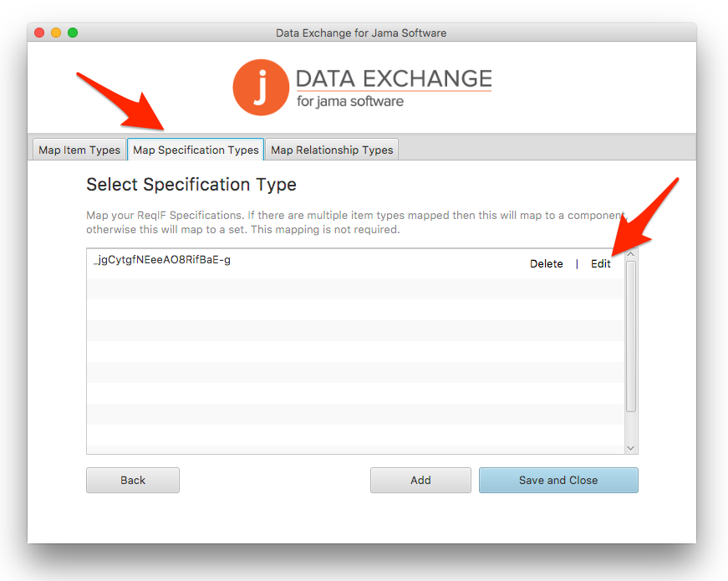Image resolution: width=728 pixels, height=581 pixels.
Task: Add a new specification type mapping
Action: point(420,480)
